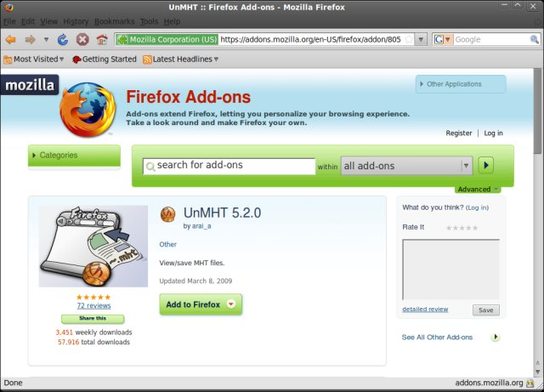The image size is (544, 392).
Task: Click the Stop loading icon
Action: click(82, 39)
